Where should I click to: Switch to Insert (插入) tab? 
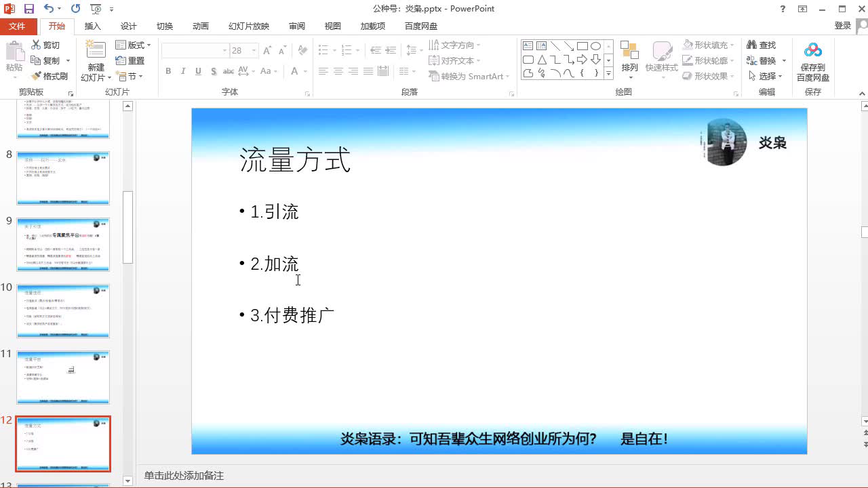pyautogui.click(x=93, y=26)
